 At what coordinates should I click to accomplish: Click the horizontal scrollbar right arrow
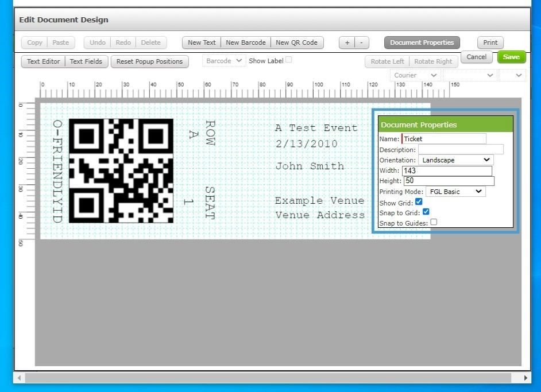point(525,378)
